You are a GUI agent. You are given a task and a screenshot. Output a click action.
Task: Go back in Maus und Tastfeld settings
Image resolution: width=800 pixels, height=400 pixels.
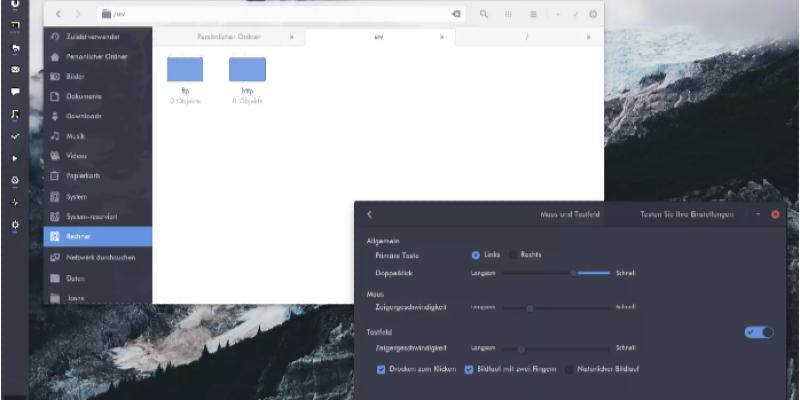point(369,214)
